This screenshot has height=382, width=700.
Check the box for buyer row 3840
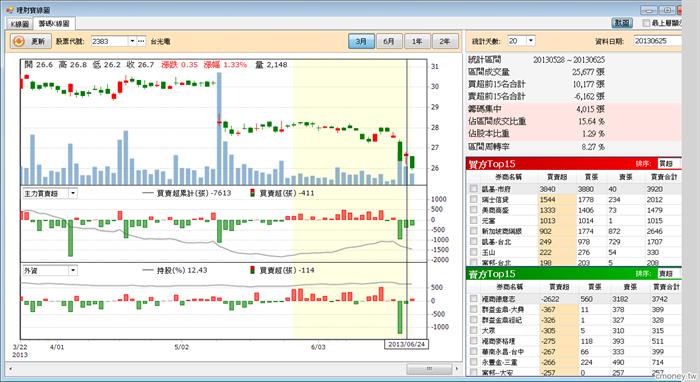(474, 189)
